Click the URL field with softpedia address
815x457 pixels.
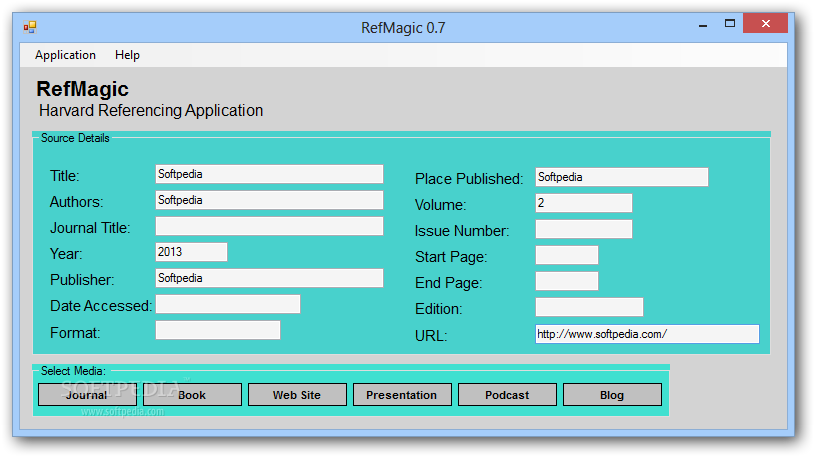coord(647,334)
